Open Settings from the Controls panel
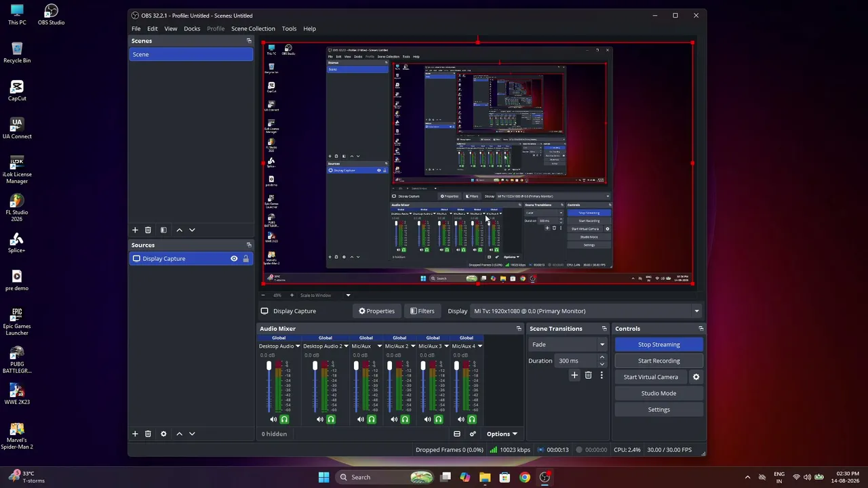Image resolution: width=868 pixels, height=488 pixels. pyautogui.click(x=659, y=409)
